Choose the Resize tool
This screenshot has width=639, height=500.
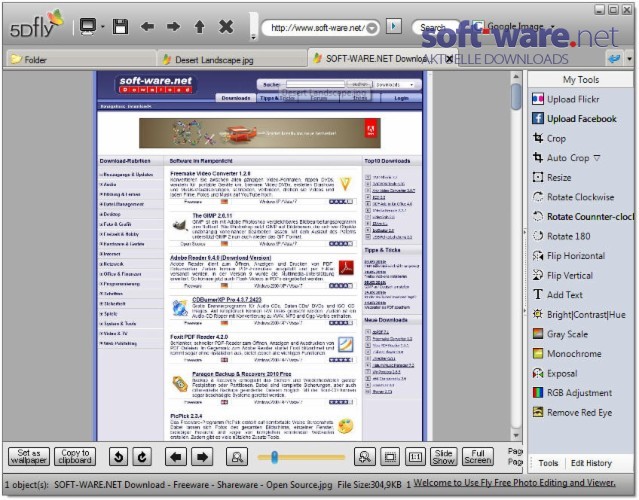pos(552,177)
